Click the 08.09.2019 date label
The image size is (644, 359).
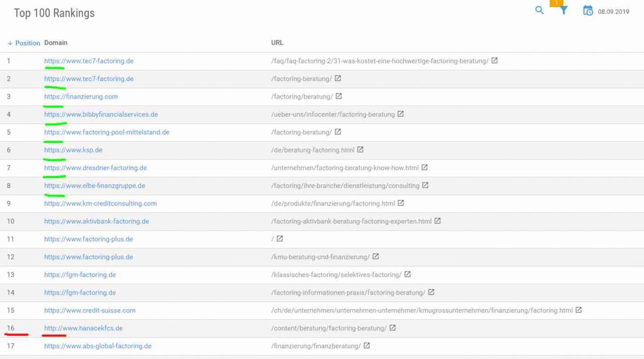(x=613, y=12)
